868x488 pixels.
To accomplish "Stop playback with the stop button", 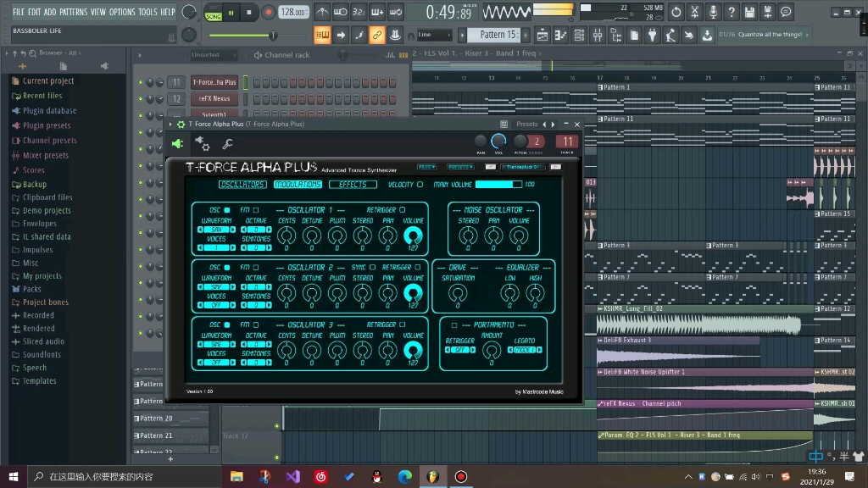I will click(x=249, y=12).
